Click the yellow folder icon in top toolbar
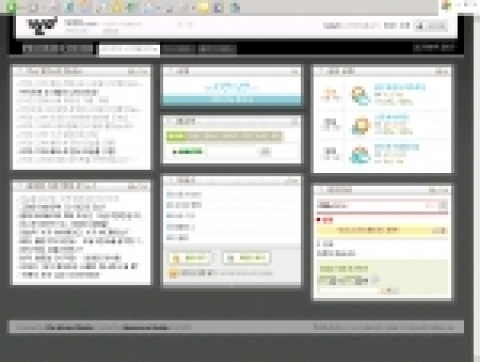 204,7
